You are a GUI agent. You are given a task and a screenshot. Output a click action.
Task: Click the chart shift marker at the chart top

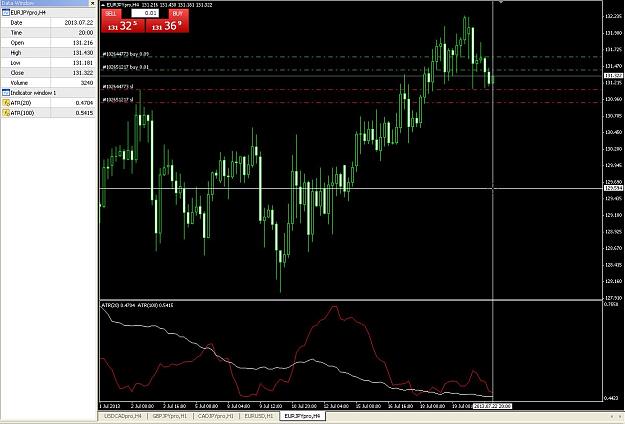point(501,2)
